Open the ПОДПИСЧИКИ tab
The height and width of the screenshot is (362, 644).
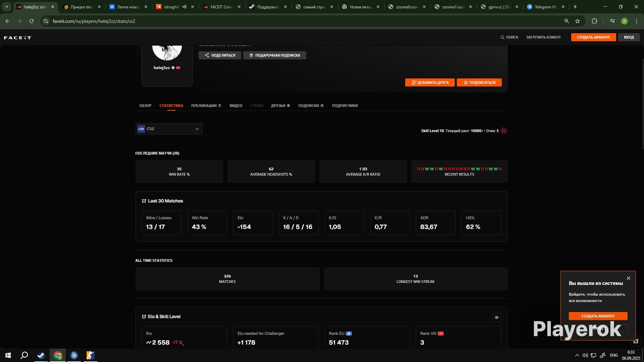pyautogui.click(x=345, y=106)
